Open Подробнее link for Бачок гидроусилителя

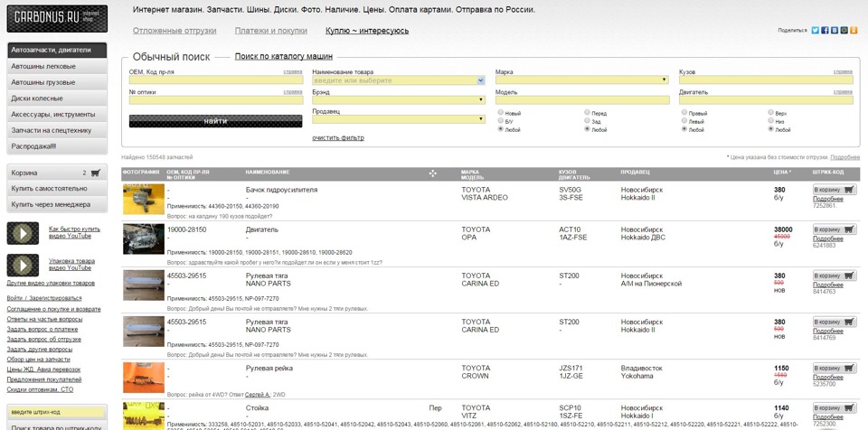tap(828, 200)
